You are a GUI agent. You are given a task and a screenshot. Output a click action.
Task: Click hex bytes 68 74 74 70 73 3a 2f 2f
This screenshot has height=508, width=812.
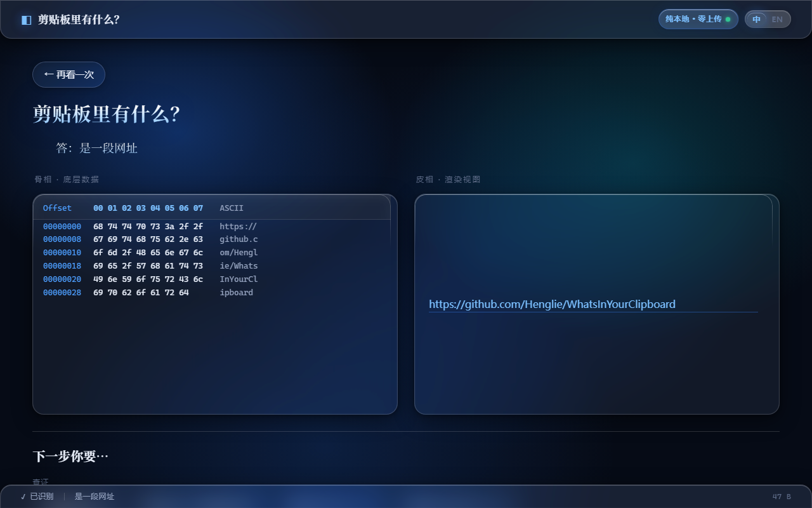(x=148, y=227)
